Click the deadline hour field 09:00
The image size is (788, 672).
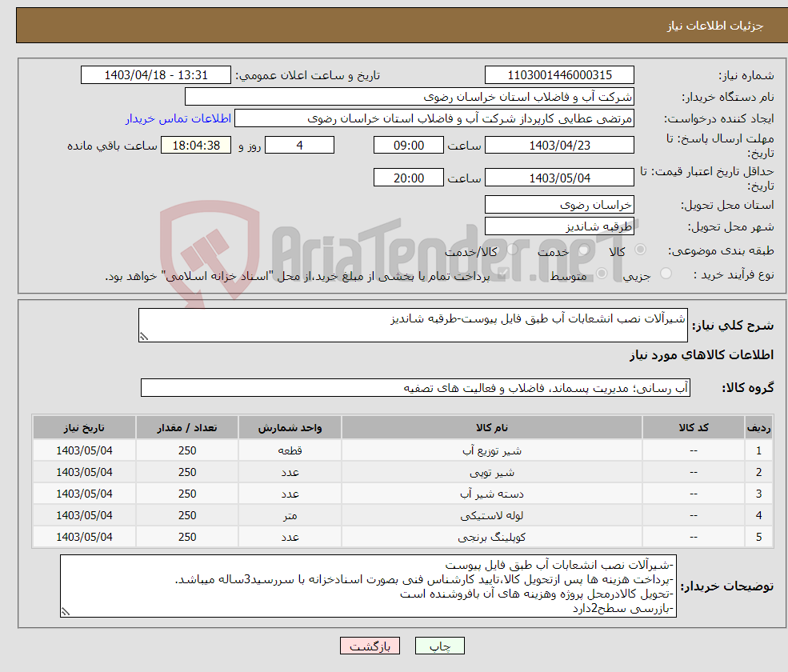pos(409,146)
